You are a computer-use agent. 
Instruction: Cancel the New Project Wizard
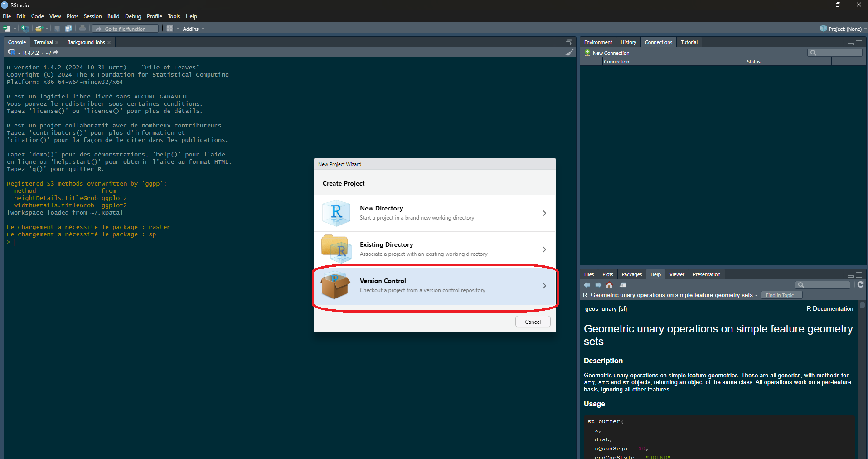pyautogui.click(x=533, y=322)
